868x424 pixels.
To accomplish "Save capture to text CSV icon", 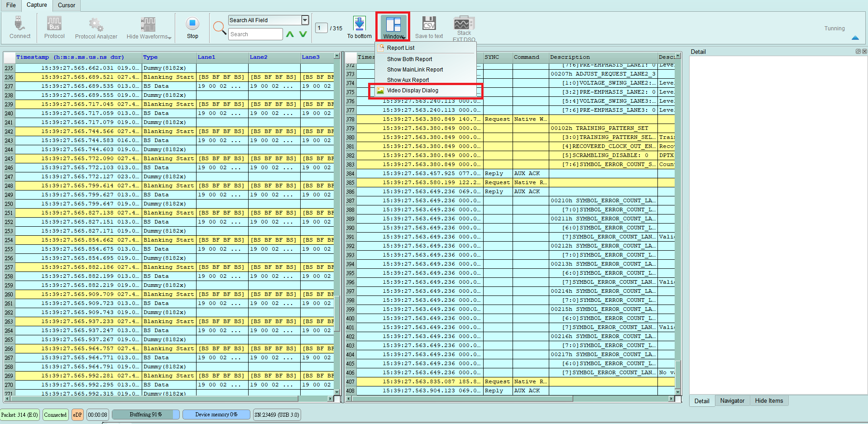I will pos(429,27).
